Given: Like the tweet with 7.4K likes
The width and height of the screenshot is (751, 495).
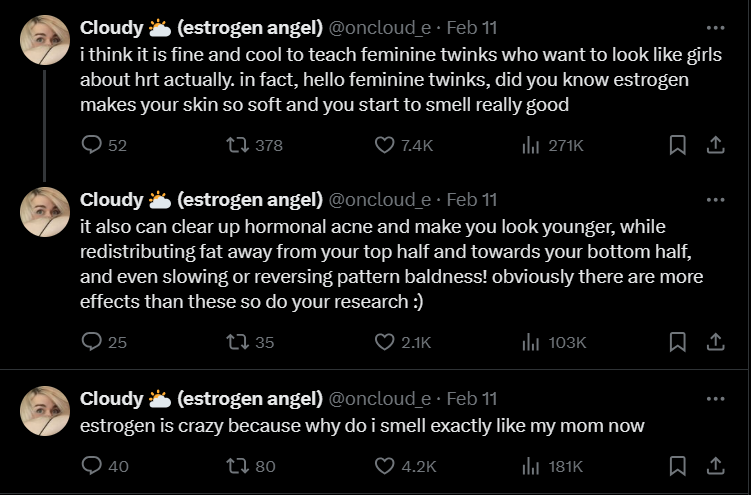Looking at the screenshot, I should coord(385,145).
